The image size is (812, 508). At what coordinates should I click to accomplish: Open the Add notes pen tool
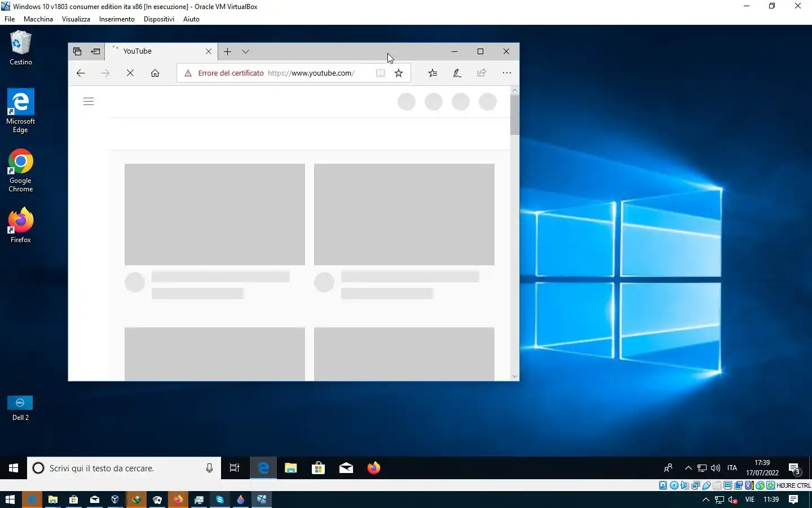(457, 73)
